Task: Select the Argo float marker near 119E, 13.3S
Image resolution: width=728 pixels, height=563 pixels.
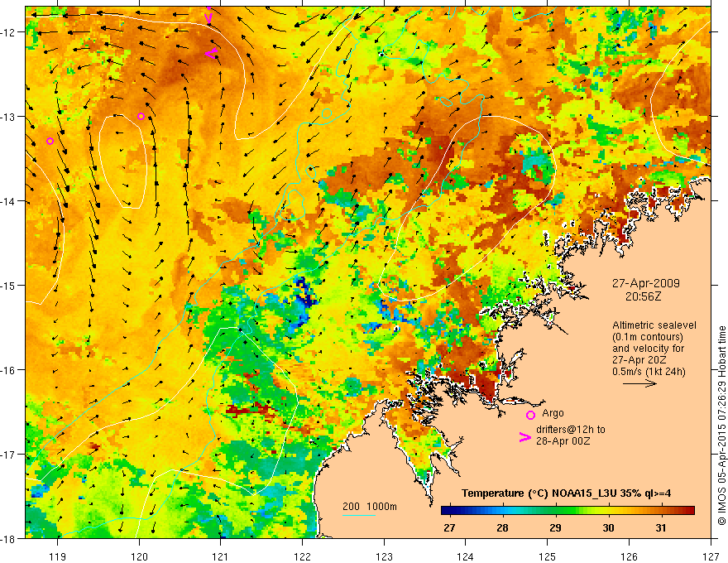Action: coord(50,142)
